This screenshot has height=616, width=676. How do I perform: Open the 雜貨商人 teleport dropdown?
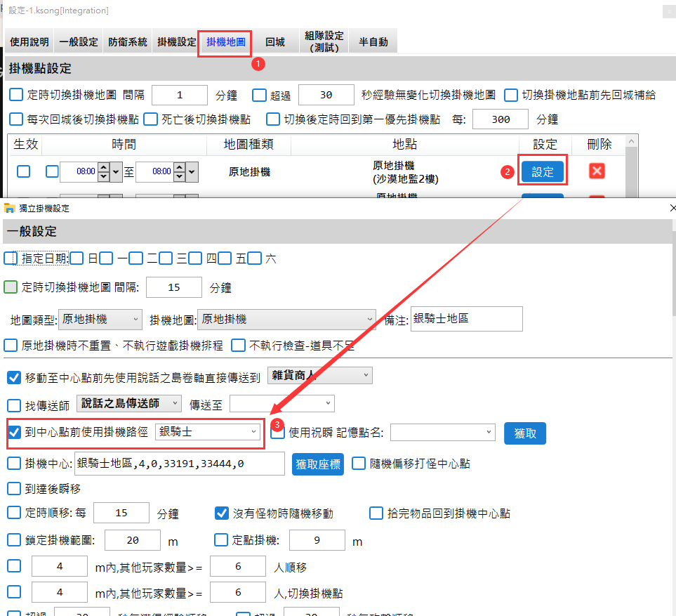[320, 376]
